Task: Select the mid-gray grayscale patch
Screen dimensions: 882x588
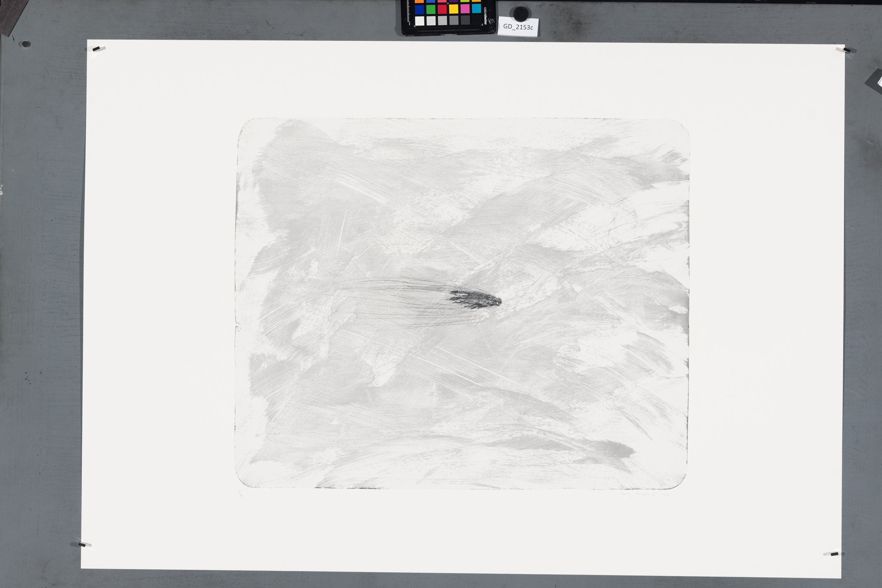Action: coord(454,20)
